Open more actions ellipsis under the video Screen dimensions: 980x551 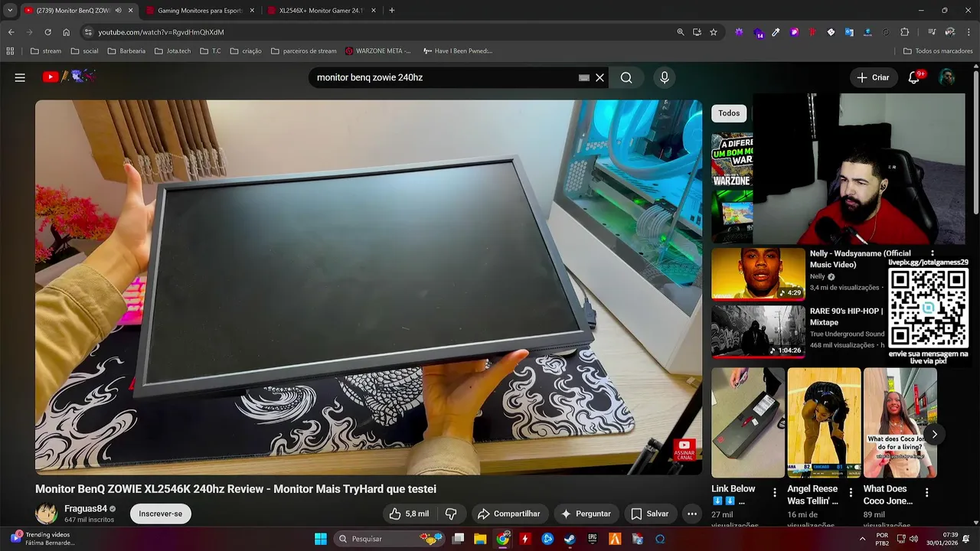point(692,514)
